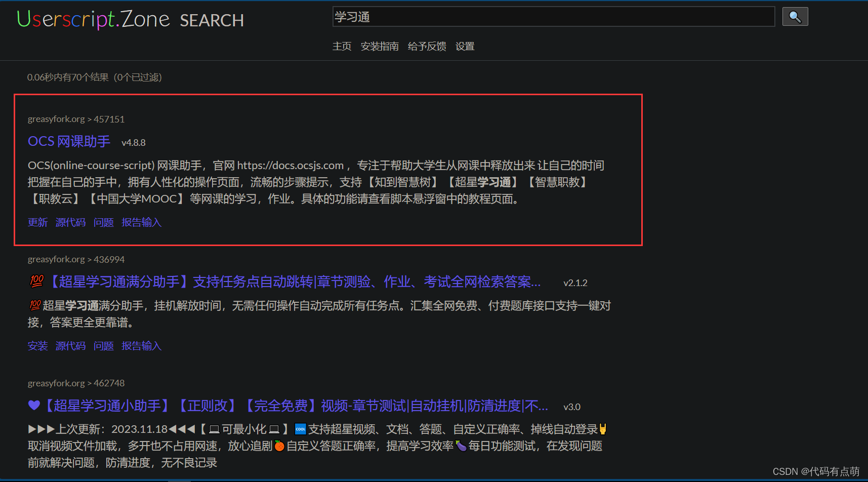Click the magnifying glass search button

pyautogui.click(x=795, y=17)
